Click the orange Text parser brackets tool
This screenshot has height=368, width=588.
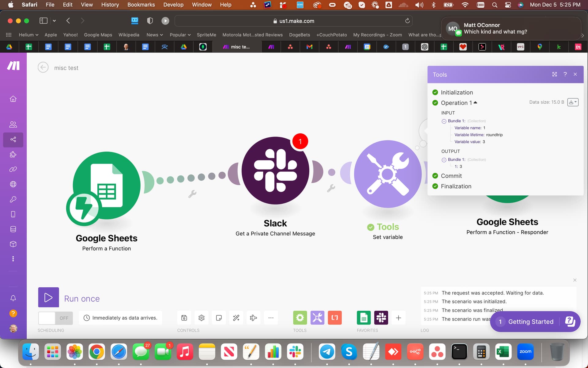(x=335, y=318)
